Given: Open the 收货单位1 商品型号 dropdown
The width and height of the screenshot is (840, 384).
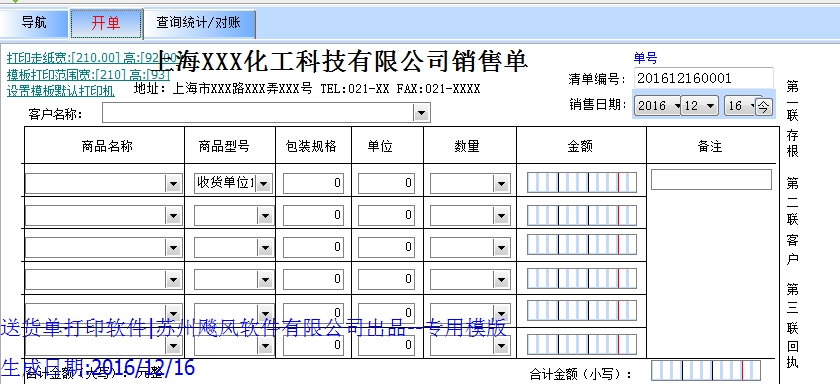Looking at the screenshot, I should click(264, 184).
